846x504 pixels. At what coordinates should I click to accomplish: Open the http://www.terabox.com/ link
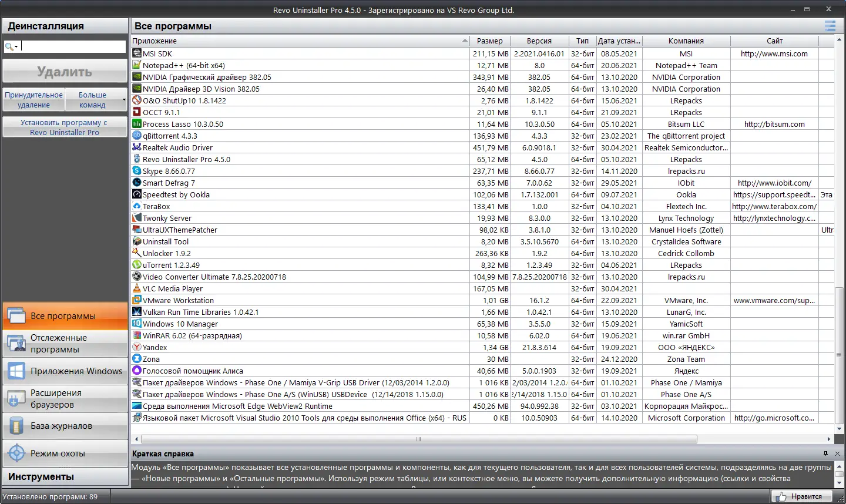pos(774,206)
